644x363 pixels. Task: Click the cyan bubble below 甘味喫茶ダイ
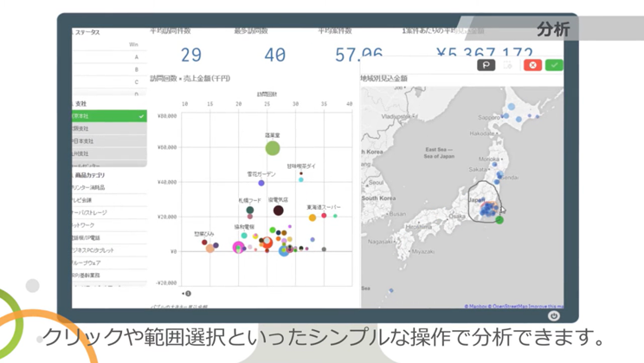301,180
